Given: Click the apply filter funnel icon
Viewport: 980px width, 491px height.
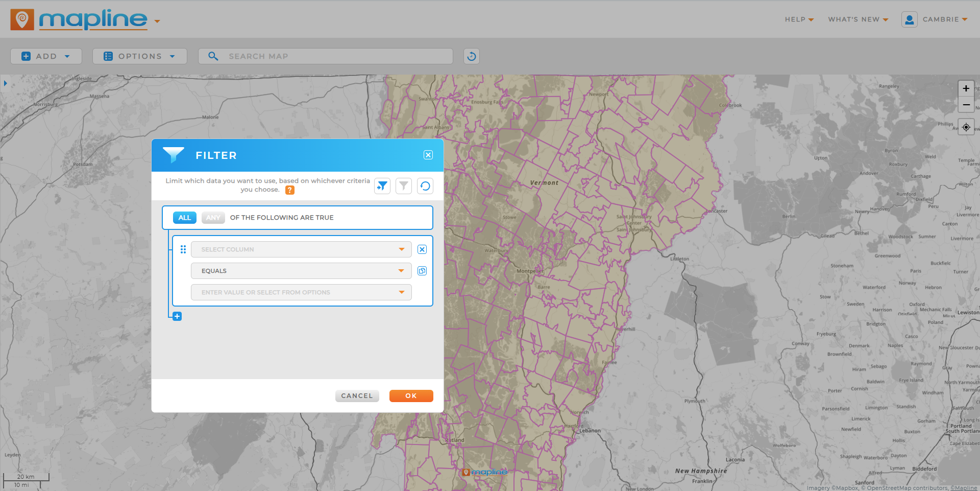Looking at the screenshot, I should click(382, 186).
